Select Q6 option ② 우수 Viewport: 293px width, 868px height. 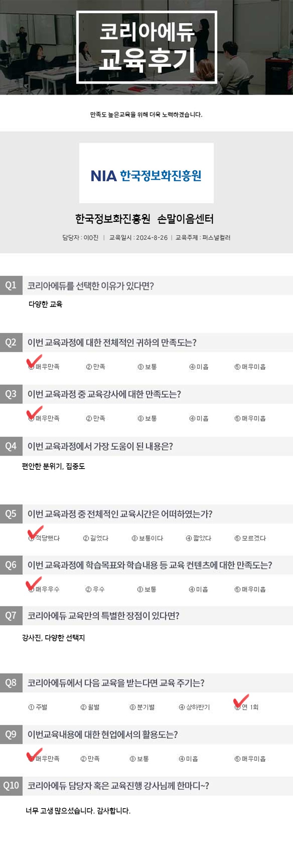95,589
